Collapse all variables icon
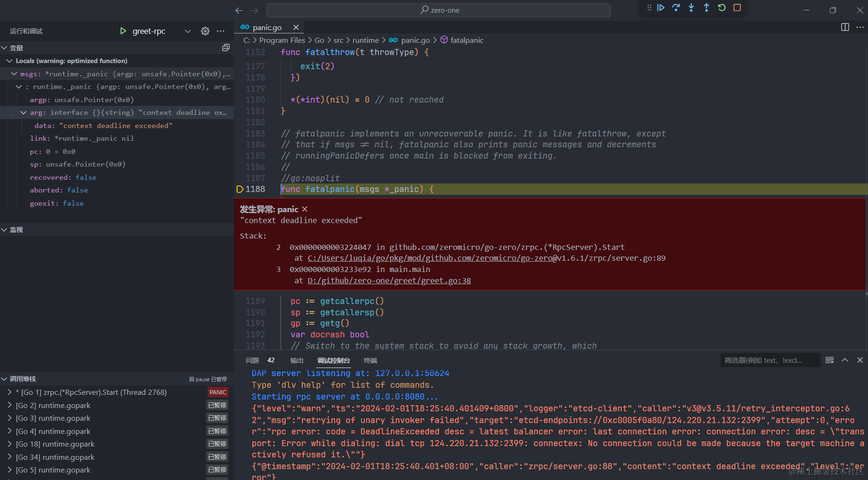Screen dimensions: 868x480 pyautogui.click(x=226, y=48)
